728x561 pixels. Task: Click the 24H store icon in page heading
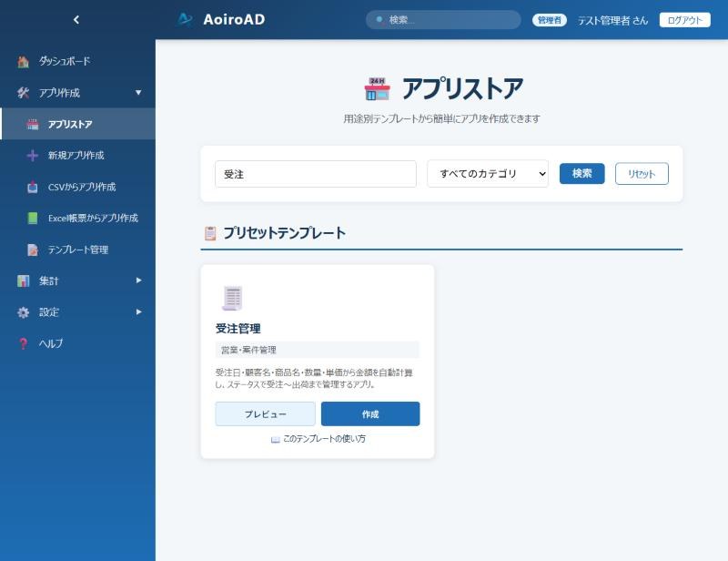coord(377,88)
